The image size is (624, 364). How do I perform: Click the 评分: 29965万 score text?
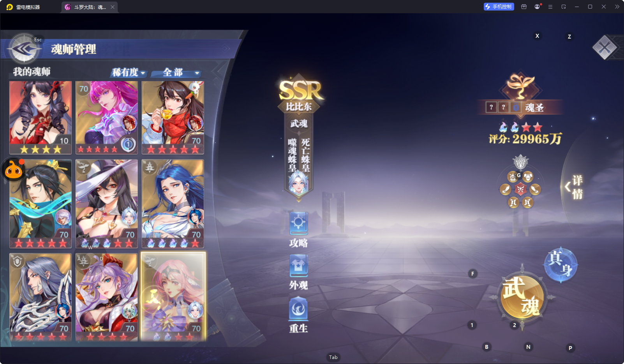tap(525, 139)
